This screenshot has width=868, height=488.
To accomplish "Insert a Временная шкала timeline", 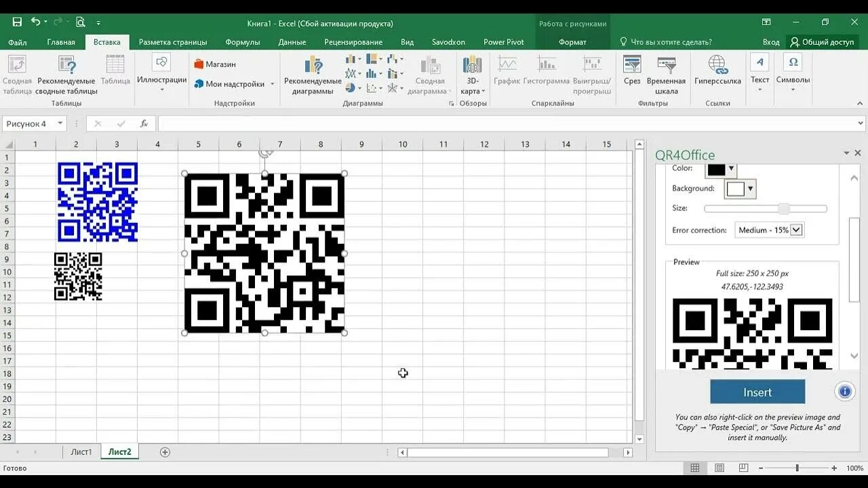I will click(x=667, y=76).
